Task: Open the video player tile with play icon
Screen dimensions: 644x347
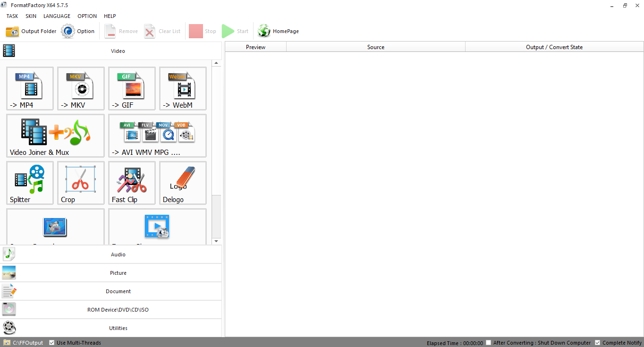Action: (x=158, y=227)
